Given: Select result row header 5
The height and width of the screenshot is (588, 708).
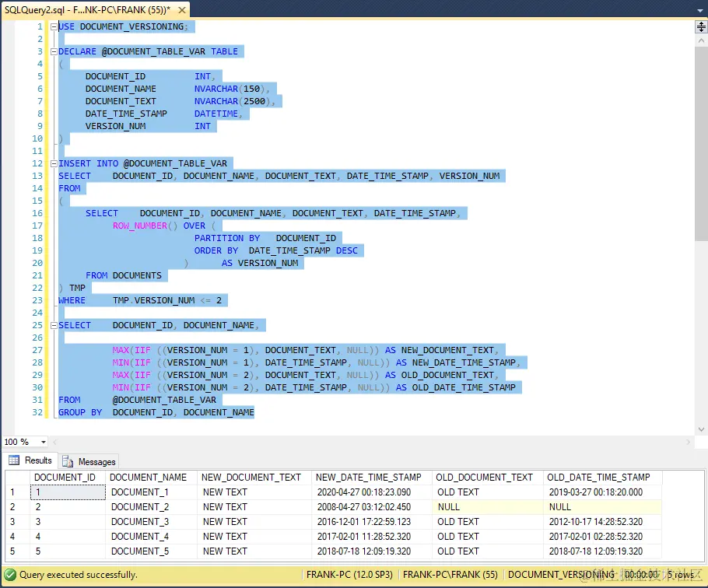Looking at the screenshot, I should [18, 551].
